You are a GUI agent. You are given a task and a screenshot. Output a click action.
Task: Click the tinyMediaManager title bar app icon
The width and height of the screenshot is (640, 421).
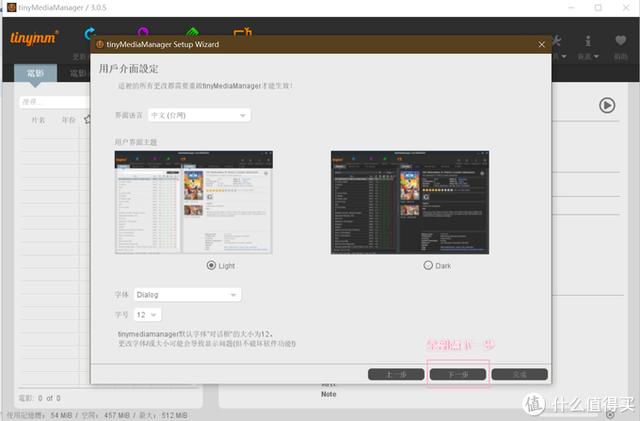click(12, 7)
